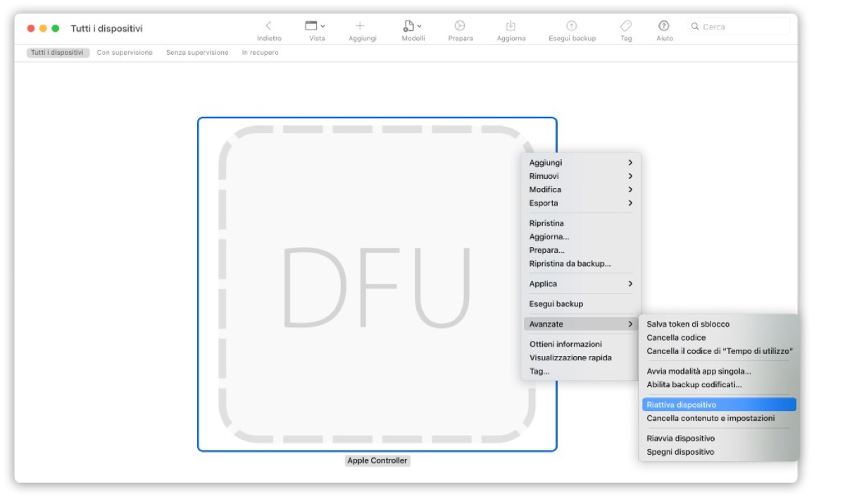Viewport: 845px width, 504px height.
Task: Click the Aggiorna download icon
Action: [x=511, y=26]
